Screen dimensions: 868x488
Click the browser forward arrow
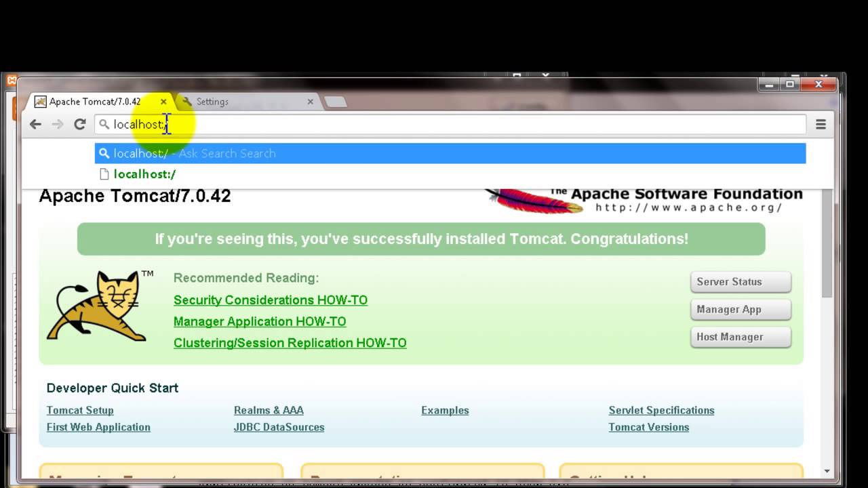pyautogui.click(x=58, y=124)
